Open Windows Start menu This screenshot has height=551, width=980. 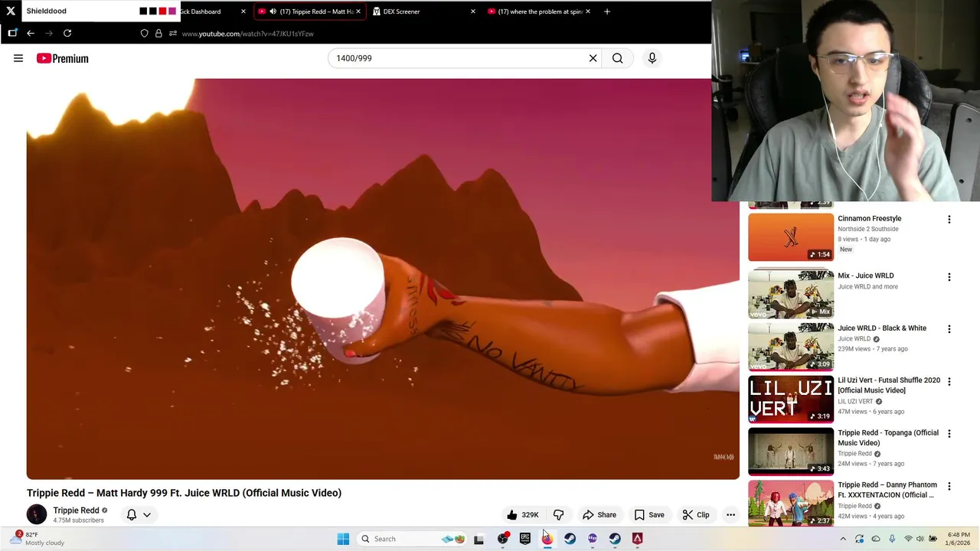click(x=343, y=539)
